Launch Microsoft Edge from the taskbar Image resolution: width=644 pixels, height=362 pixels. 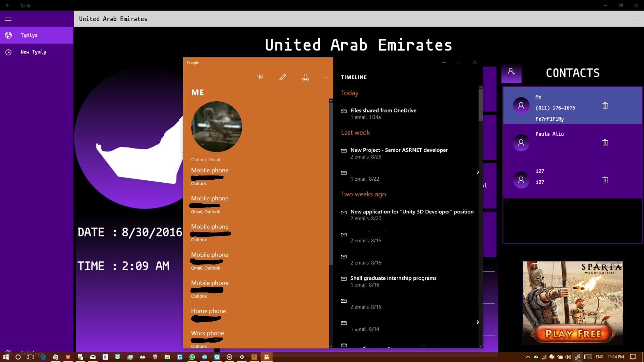coord(43,357)
